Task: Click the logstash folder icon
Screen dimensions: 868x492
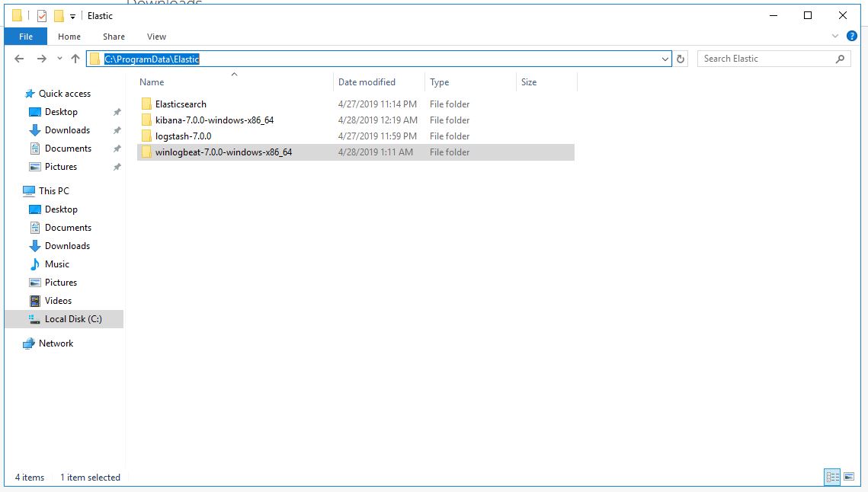Action: [x=146, y=136]
